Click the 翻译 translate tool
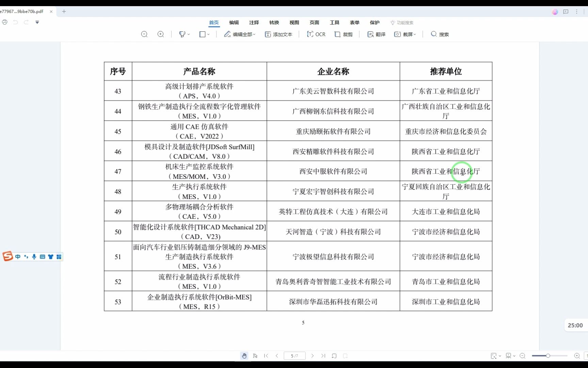Screen dimensions: 588x368 coord(376,34)
